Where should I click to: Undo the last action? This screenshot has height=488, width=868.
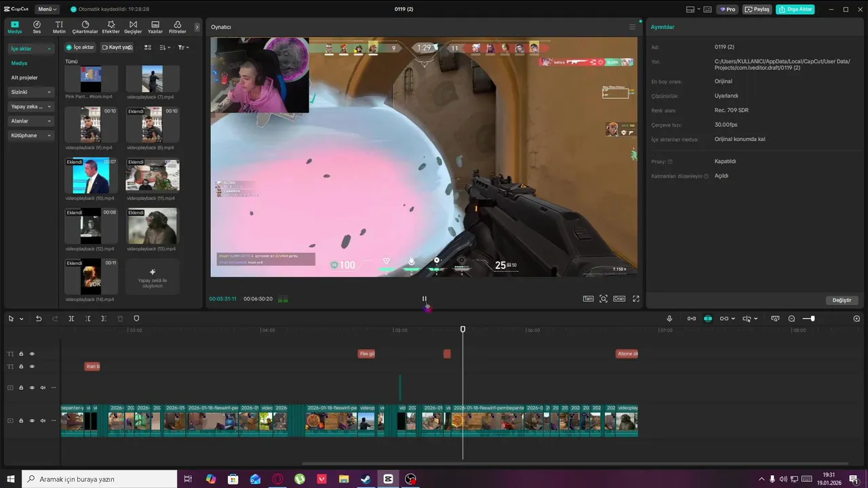[x=39, y=319]
